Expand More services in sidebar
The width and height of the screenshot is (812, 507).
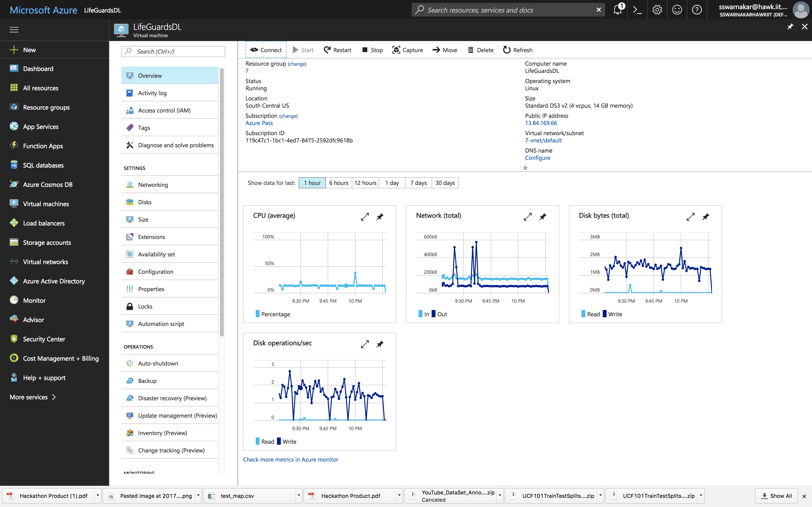coord(33,397)
